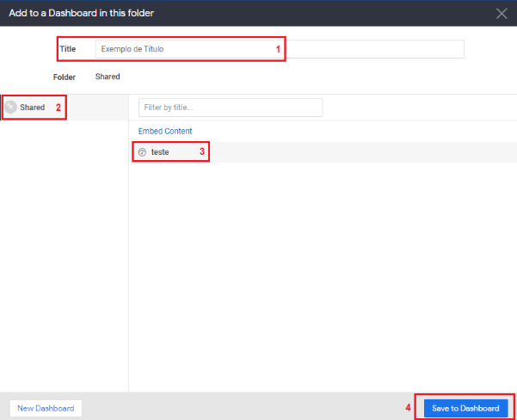The image size is (517, 420).
Task: Click the Shared path next to Folder
Action: (108, 77)
